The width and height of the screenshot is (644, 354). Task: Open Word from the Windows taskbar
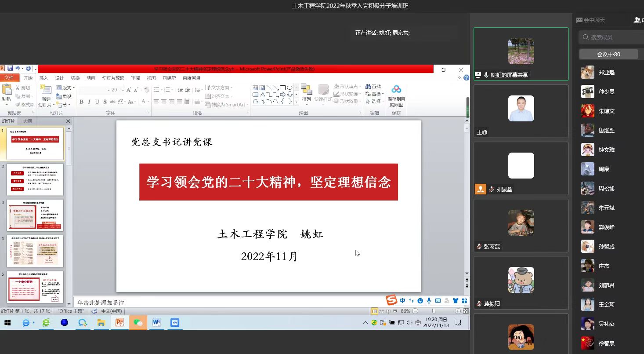coord(156,323)
